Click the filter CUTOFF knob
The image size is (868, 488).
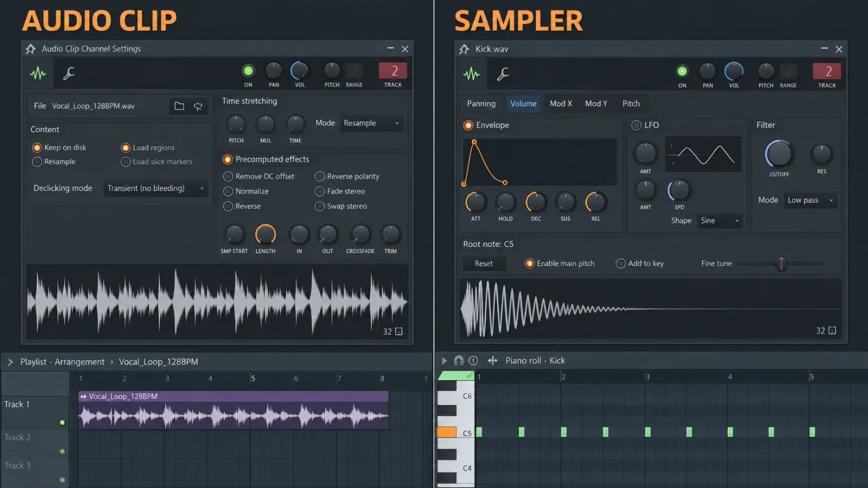(x=779, y=154)
